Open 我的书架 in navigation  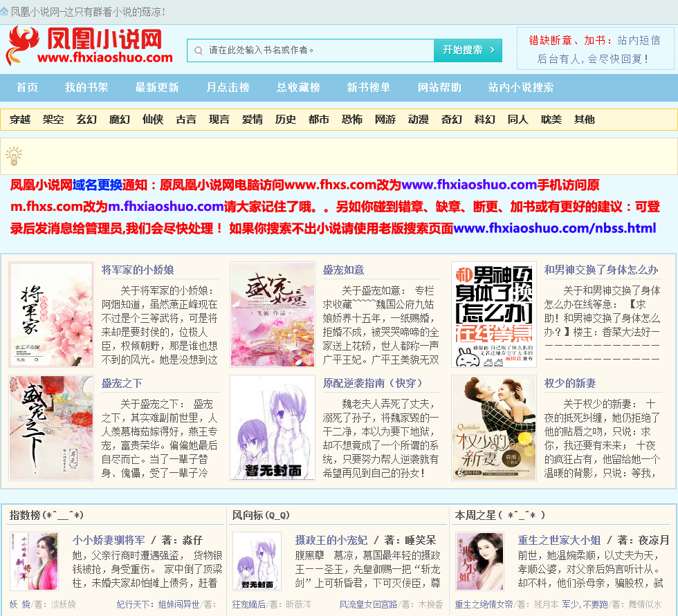pyautogui.click(x=86, y=87)
